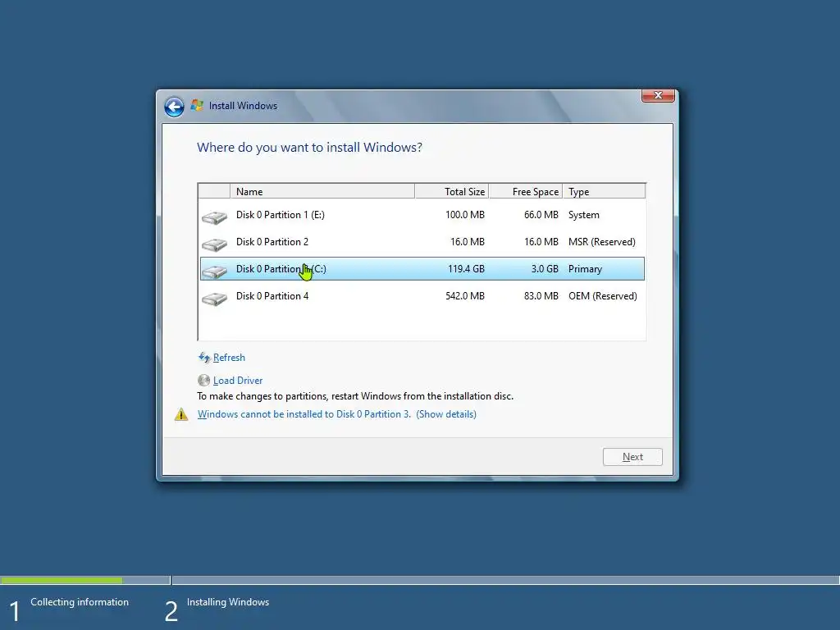Click the 83.0 MB free space value
The width and height of the screenshot is (840, 630).
(541, 295)
